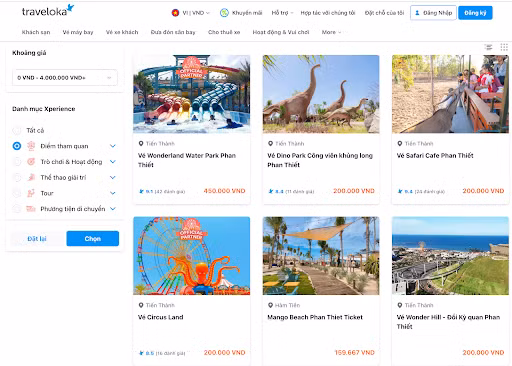Select the Thể thao giải trí radio button
This screenshot has width=512, height=366.
[17, 177]
